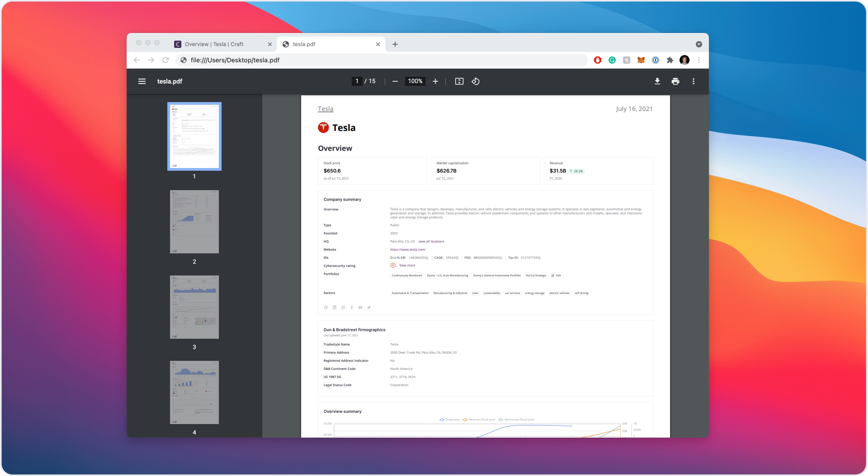Go forward in browser history
Viewport: 868px width, 476px height.
pyautogui.click(x=151, y=60)
